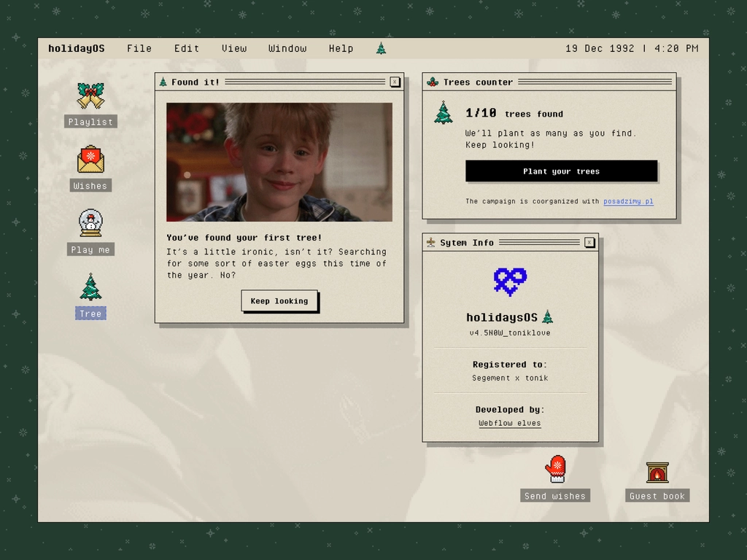This screenshot has width=747, height=560.
Task: Open the Edit menu
Action: click(x=187, y=49)
